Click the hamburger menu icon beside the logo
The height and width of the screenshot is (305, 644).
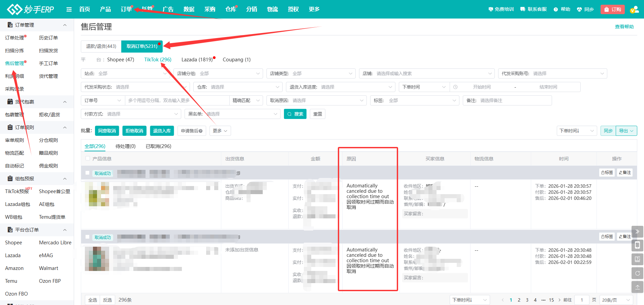point(69,9)
